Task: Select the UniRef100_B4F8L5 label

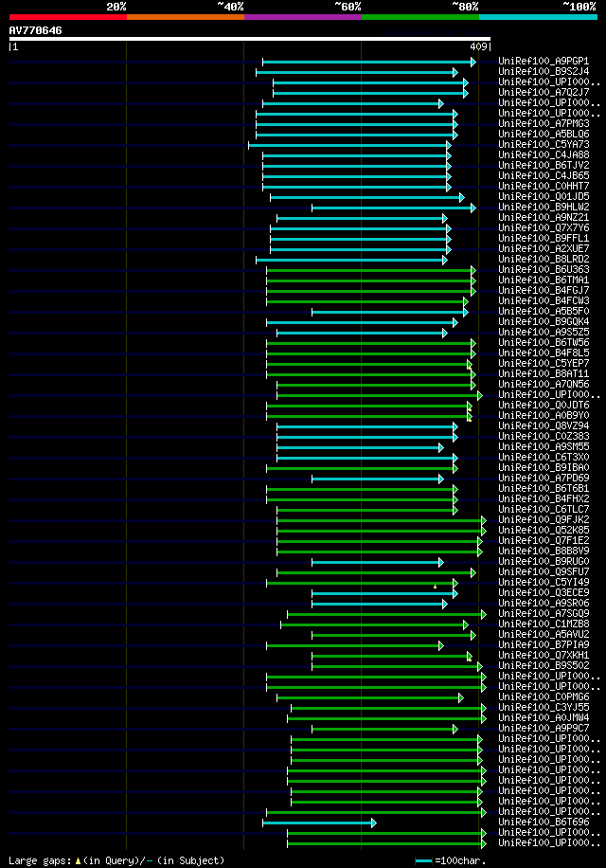Action: click(x=544, y=353)
